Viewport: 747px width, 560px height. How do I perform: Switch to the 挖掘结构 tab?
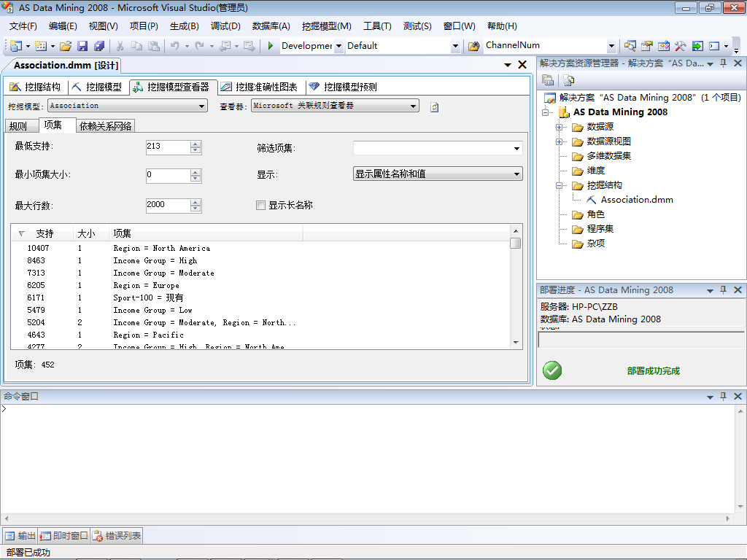[x=36, y=87]
